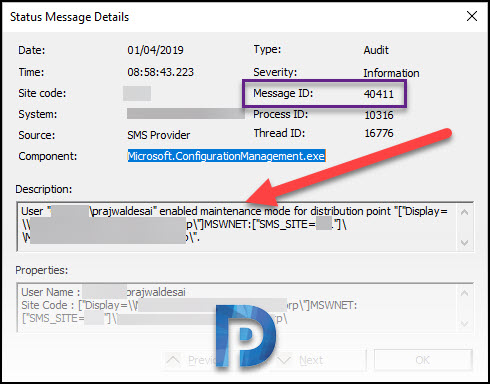490x384 pixels.
Task: Click the Type label
Action: click(x=267, y=49)
